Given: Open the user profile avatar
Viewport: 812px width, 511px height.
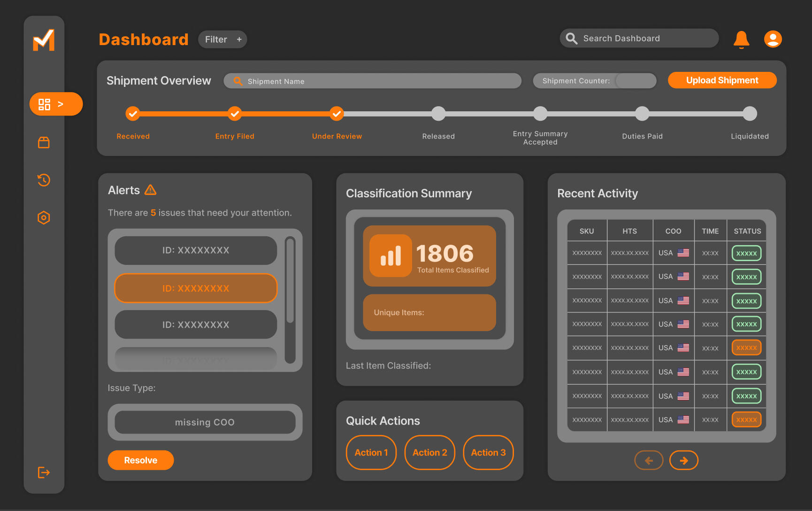Looking at the screenshot, I should click(773, 39).
